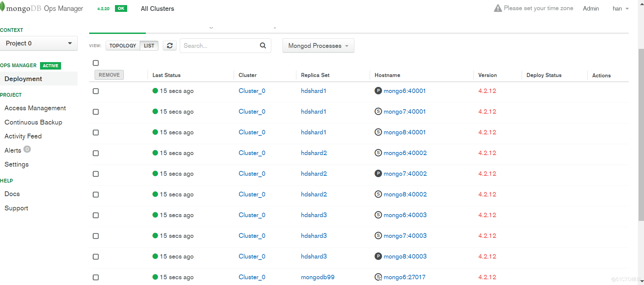Image resolution: width=644 pixels, height=285 pixels.
Task: Click Please set your time zone
Action: (x=539, y=8)
